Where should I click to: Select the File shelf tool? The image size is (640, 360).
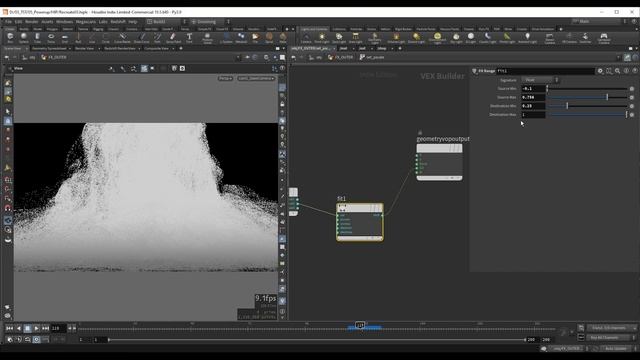click(x=255, y=38)
